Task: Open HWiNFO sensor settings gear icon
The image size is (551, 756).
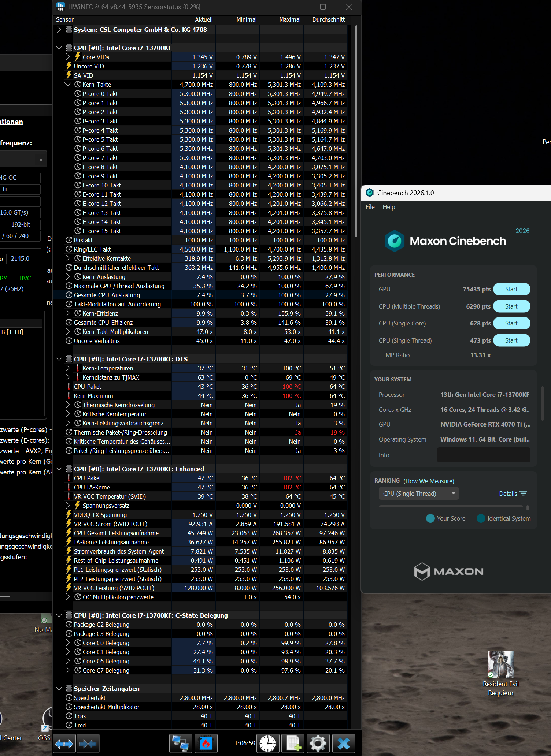Action: click(x=318, y=744)
